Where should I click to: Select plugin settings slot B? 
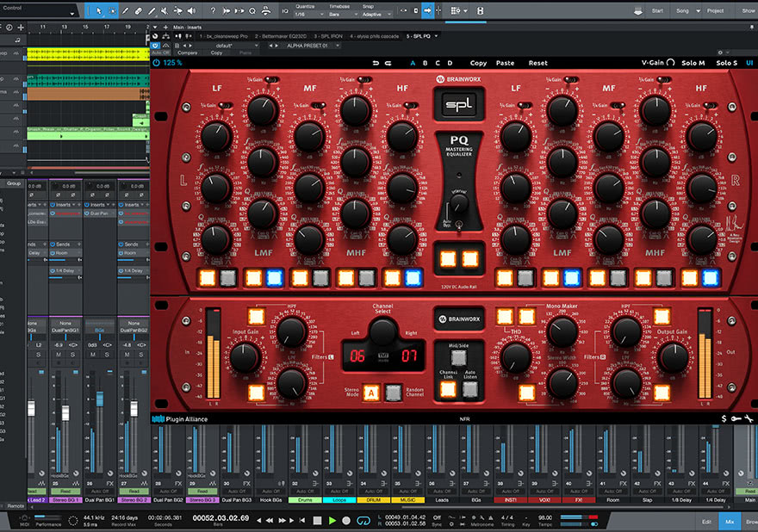pyautogui.click(x=425, y=63)
